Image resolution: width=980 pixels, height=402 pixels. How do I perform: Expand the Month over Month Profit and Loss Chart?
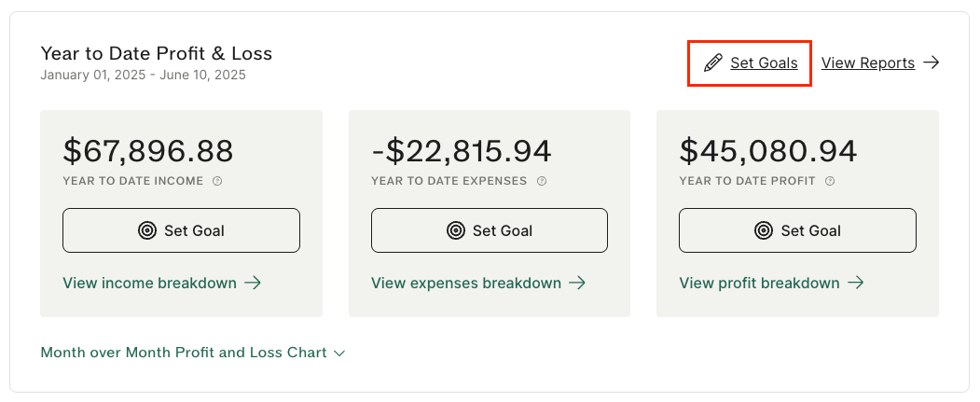pos(193,353)
